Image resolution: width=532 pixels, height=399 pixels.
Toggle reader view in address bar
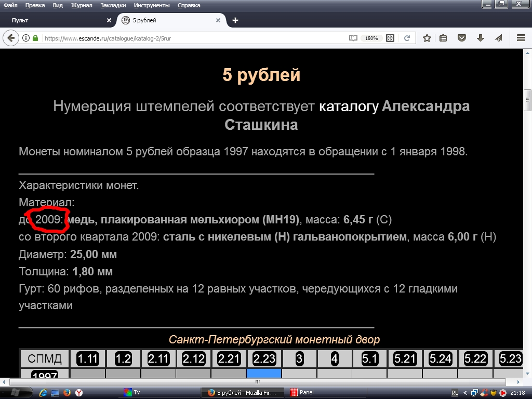point(353,38)
